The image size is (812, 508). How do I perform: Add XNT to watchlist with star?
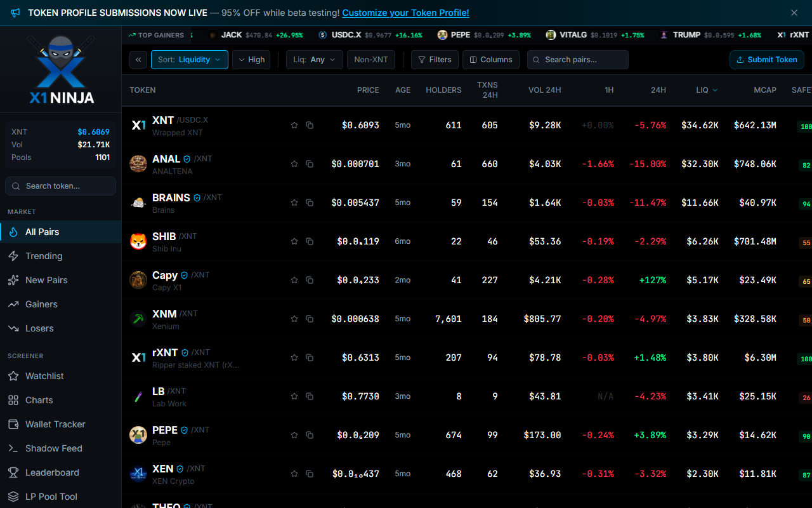click(x=294, y=126)
